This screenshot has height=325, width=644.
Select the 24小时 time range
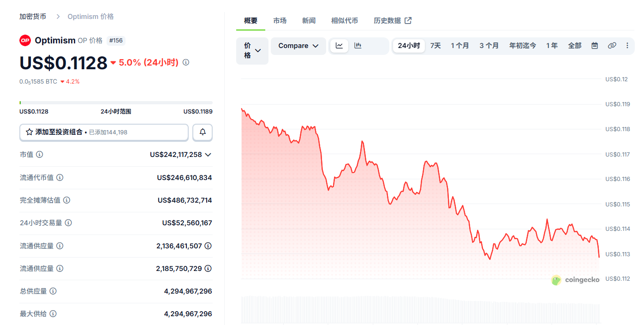click(409, 46)
